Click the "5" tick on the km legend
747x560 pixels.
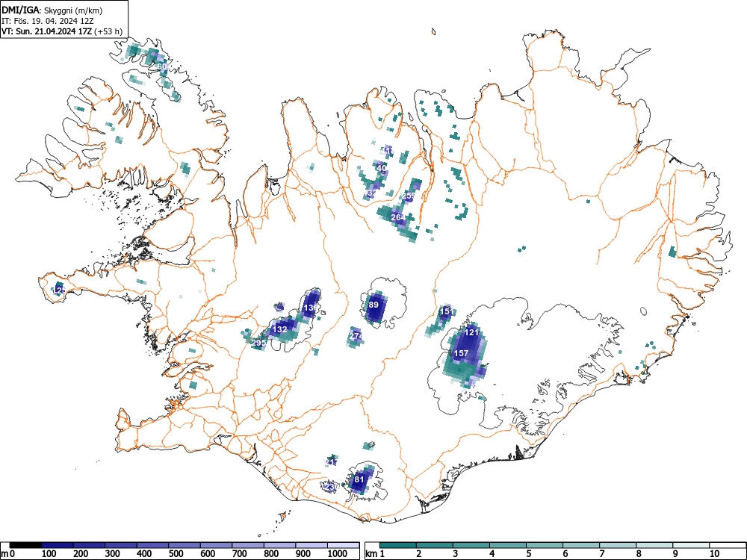coord(528,553)
